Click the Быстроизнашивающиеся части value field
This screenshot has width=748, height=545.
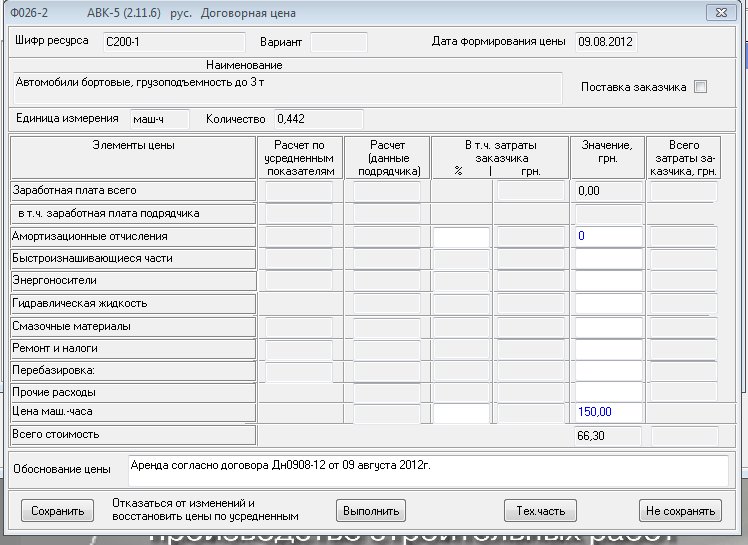click(608, 259)
